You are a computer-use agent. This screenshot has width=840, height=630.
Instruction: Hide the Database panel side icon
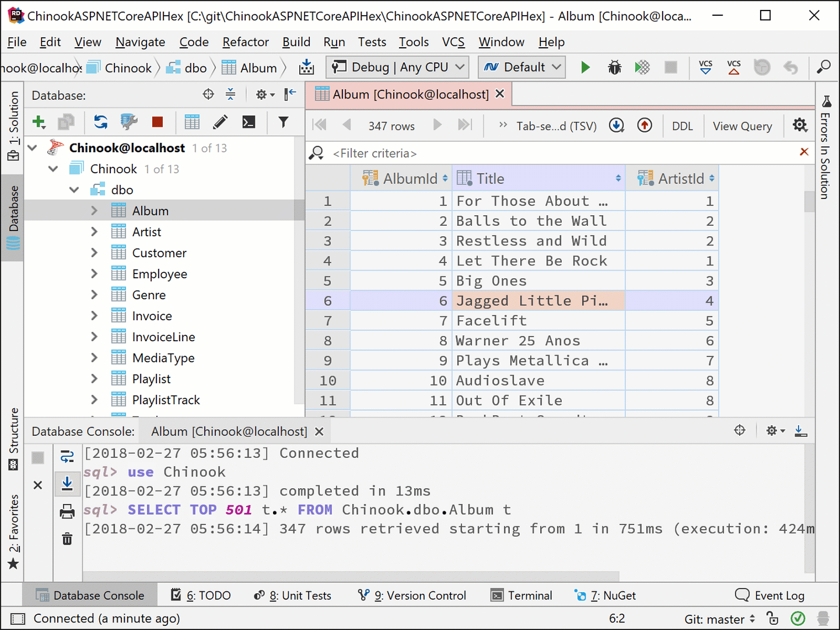tap(290, 94)
